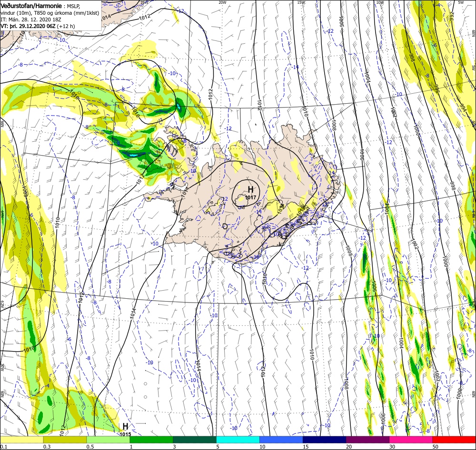Screen dimensions: 476x450
Task: Click the 25W longitude label
Action: click(145, 2)
